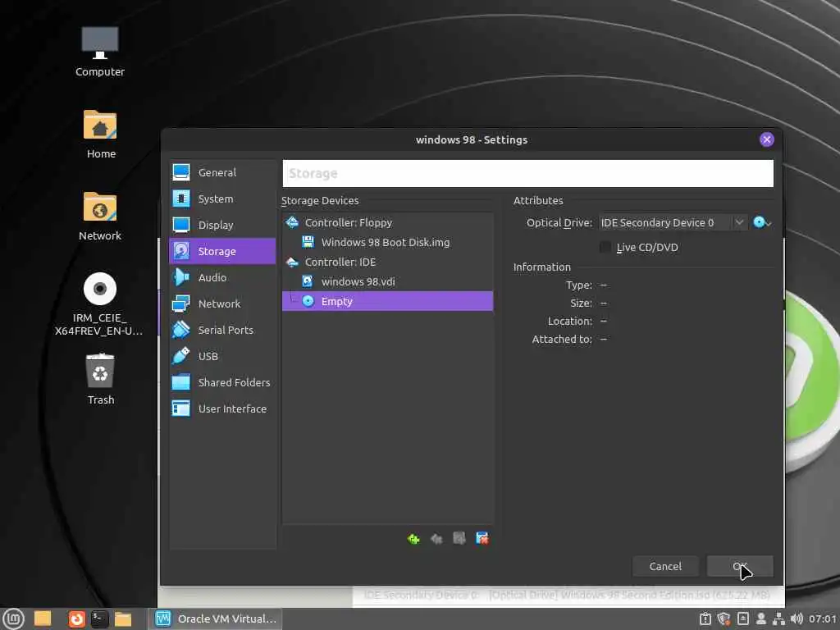Open the clock showing 07:01

(823, 619)
